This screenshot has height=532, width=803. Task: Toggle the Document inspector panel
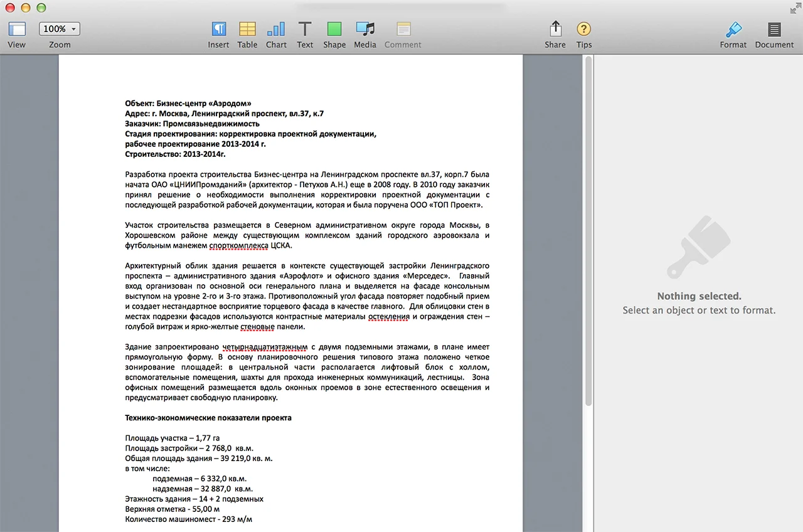click(x=774, y=29)
